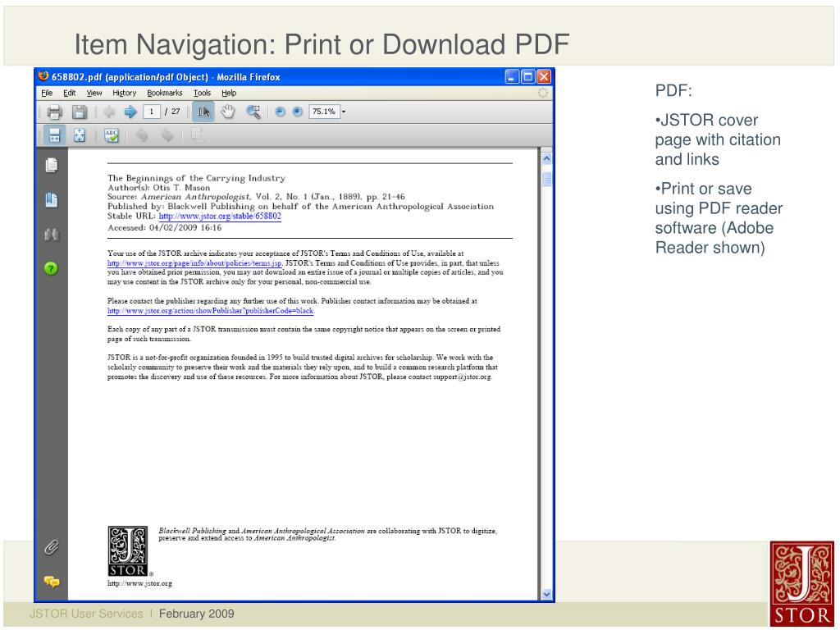The height and width of the screenshot is (630, 840).
Task: Open the File menu
Action: coord(47,94)
